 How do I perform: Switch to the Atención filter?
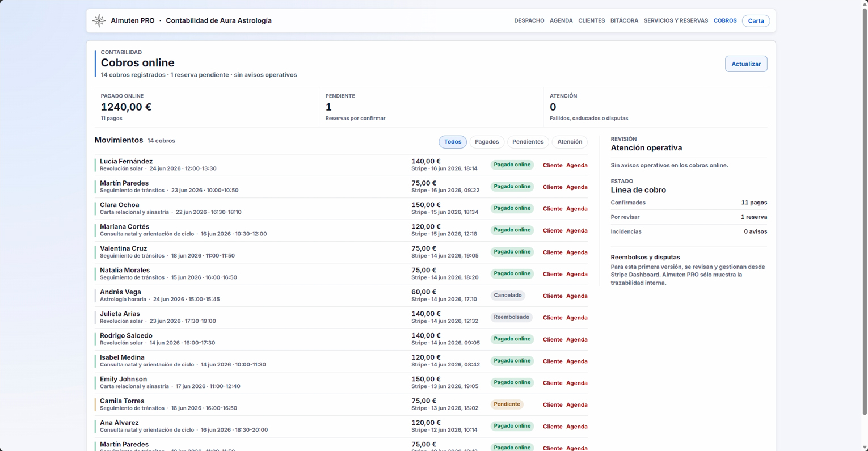[x=570, y=142]
